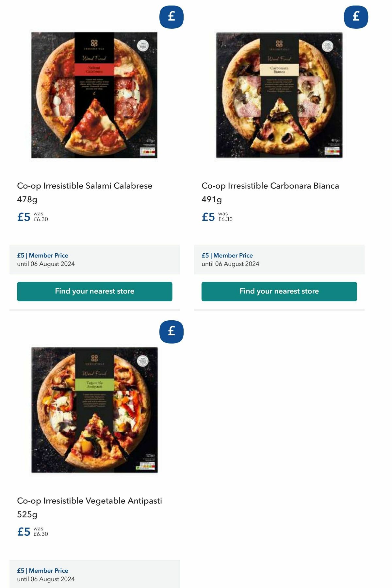The height and width of the screenshot is (588, 392).
Task: Click the until 06 August 2024 text under Carbonara
Action: tap(231, 264)
